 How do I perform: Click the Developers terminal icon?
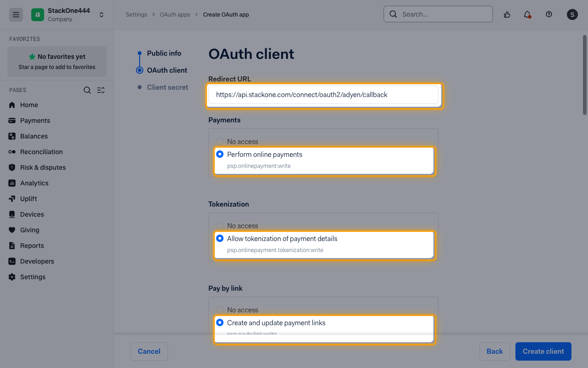coord(12,261)
